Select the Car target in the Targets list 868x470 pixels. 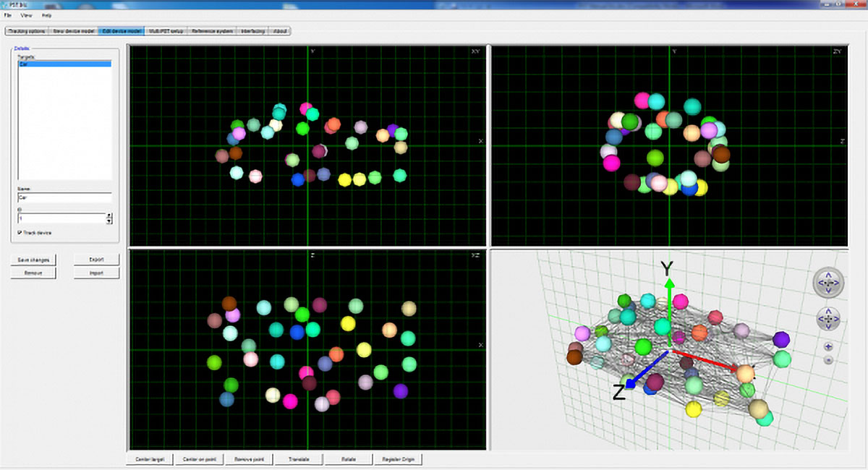point(64,64)
